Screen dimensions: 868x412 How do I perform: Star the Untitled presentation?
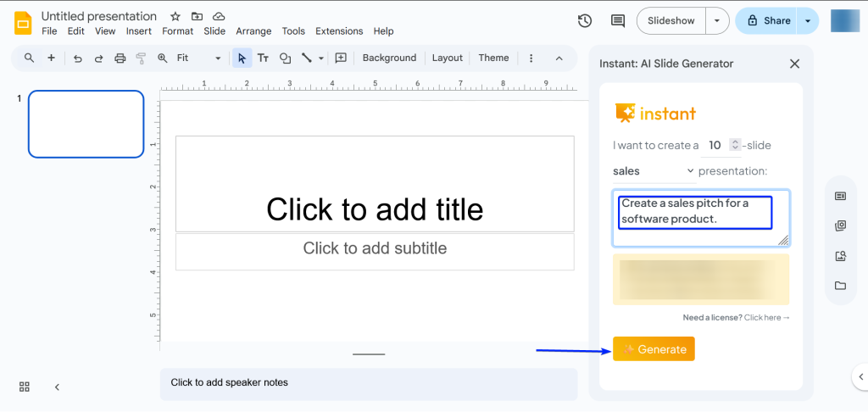(x=175, y=16)
